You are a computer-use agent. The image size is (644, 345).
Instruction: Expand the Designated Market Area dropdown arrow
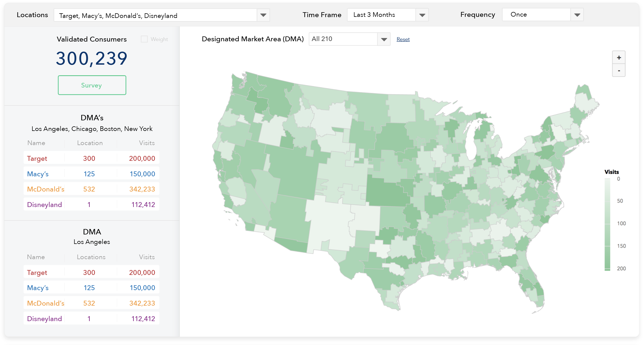[384, 39]
